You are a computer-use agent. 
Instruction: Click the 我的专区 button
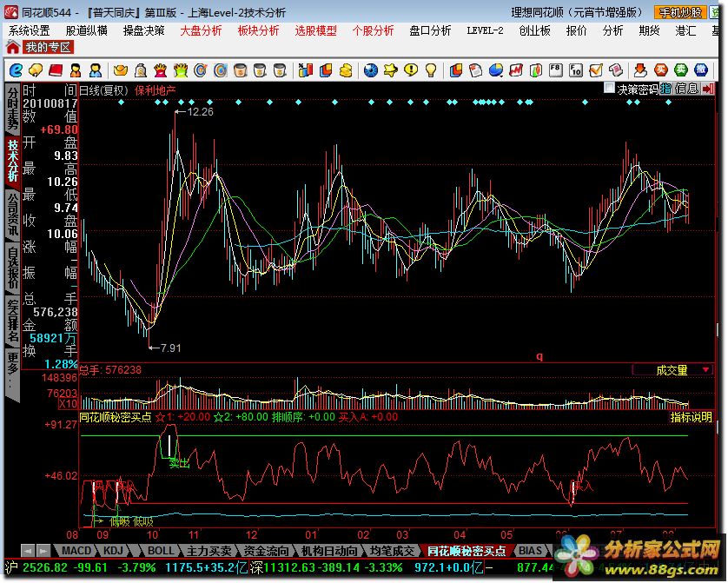coord(48,47)
